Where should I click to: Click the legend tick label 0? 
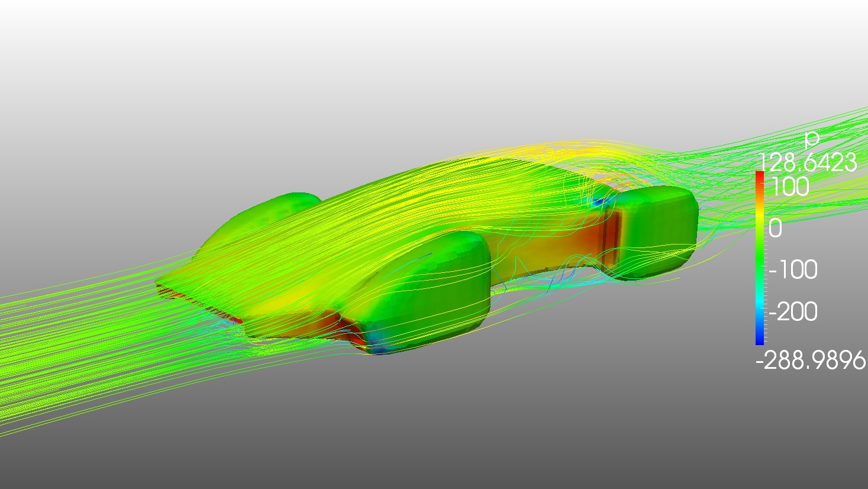point(776,229)
